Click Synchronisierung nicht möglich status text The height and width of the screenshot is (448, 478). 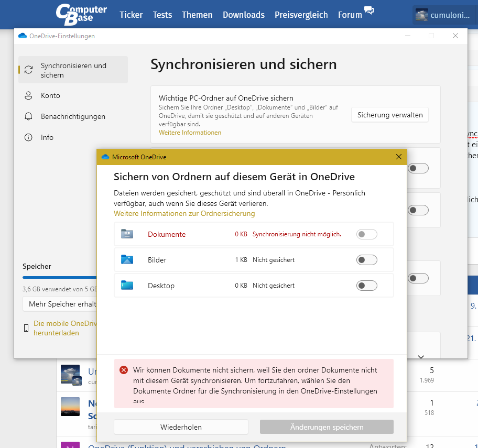[x=297, y=234]
